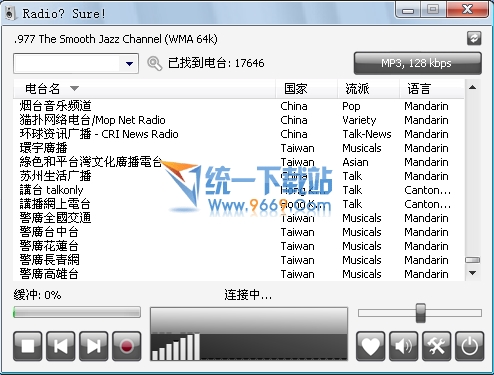Click the Talk-News genre cell
494x375 pixels.
coord(367,134)
